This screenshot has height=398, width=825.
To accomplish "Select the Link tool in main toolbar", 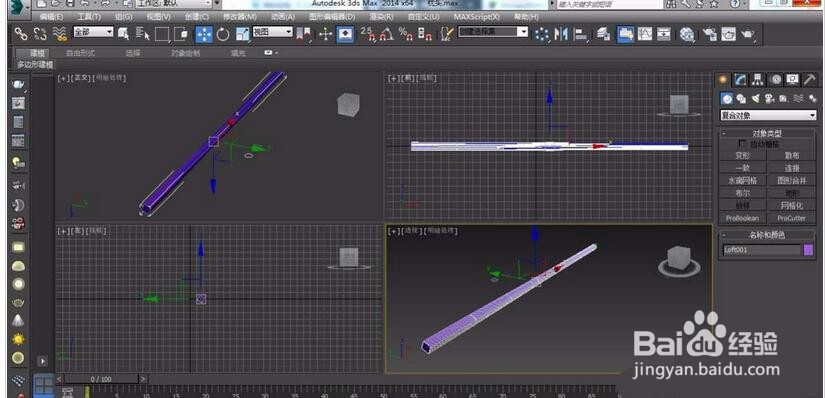I will [21, 34].
